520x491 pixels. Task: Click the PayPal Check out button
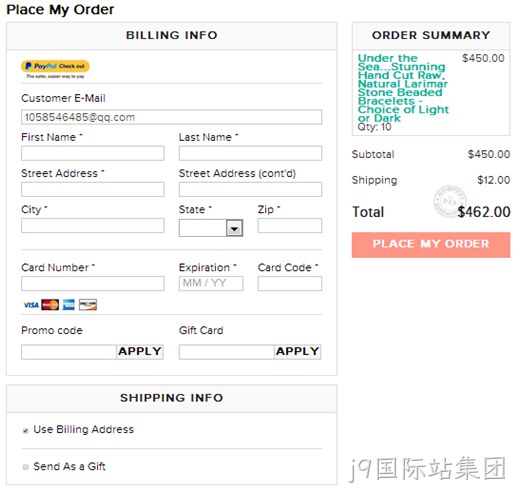55,66
